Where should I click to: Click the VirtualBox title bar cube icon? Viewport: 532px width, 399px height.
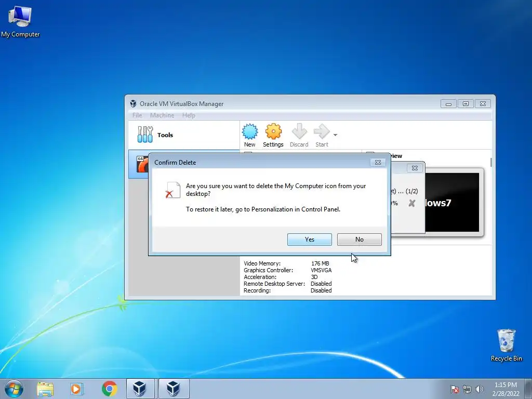click(133, 104)
